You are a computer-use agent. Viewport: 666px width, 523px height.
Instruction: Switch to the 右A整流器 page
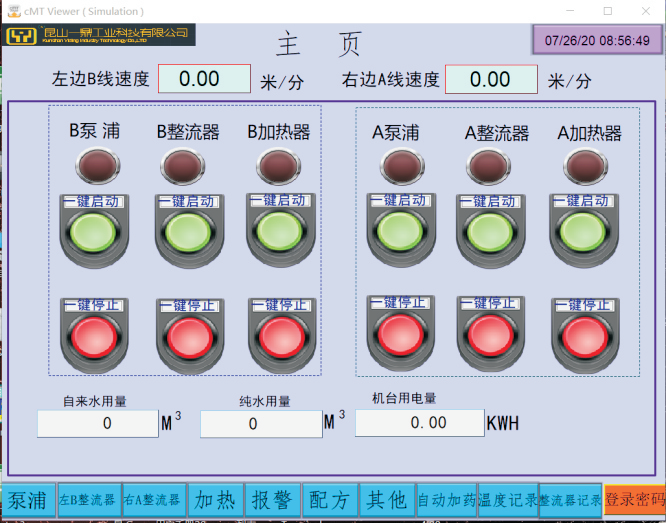[x=154, y=500]
